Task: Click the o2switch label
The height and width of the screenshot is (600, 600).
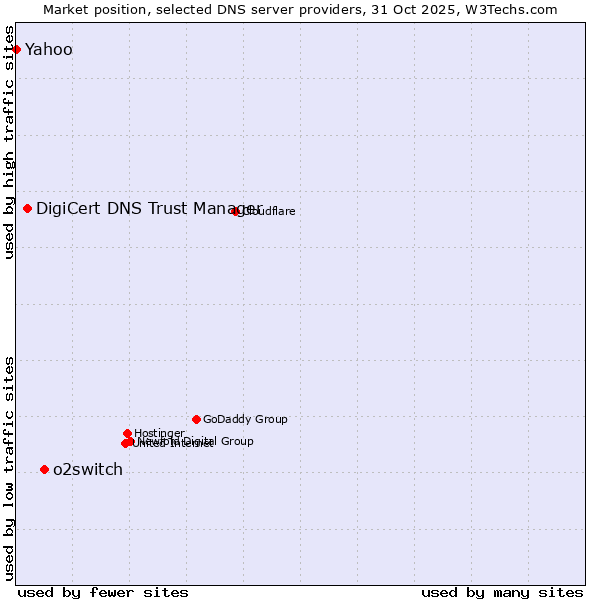Action: (x=88, y=470)
